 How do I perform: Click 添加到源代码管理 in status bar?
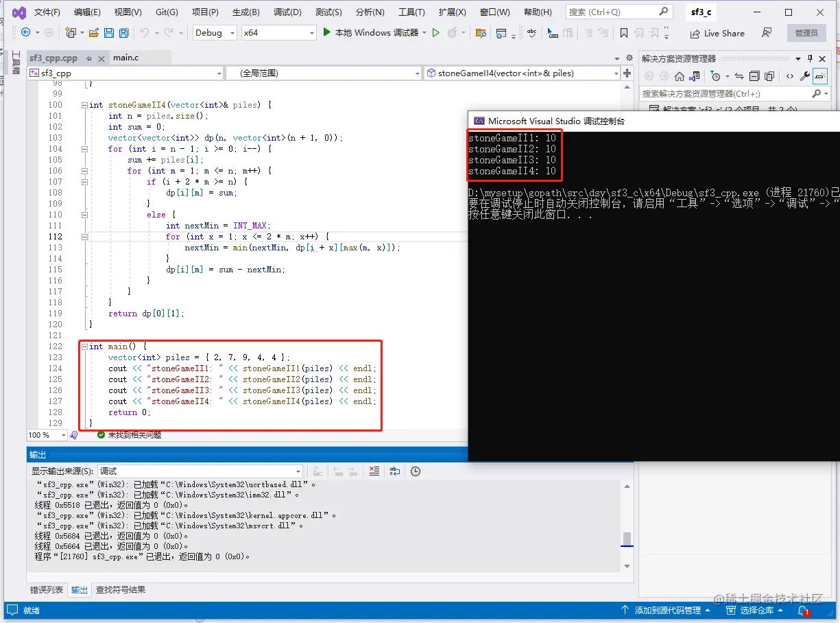coord(665,610)
